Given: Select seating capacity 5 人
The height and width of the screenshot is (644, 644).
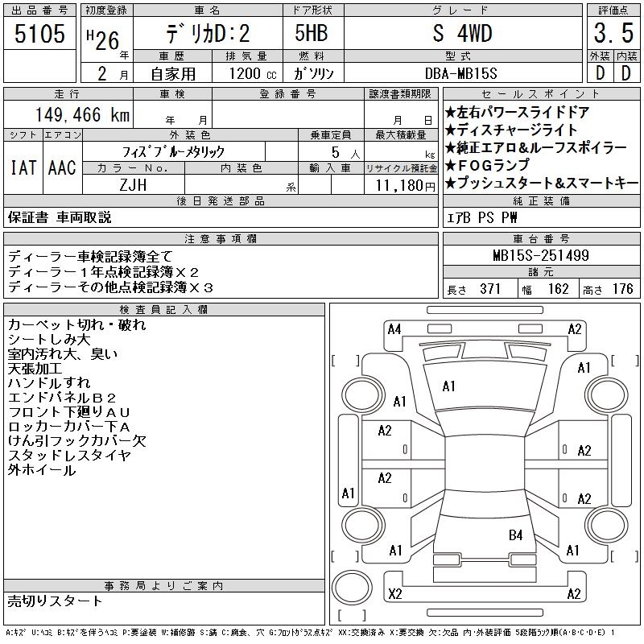Looking at the screenshot, I should point(345,153).
